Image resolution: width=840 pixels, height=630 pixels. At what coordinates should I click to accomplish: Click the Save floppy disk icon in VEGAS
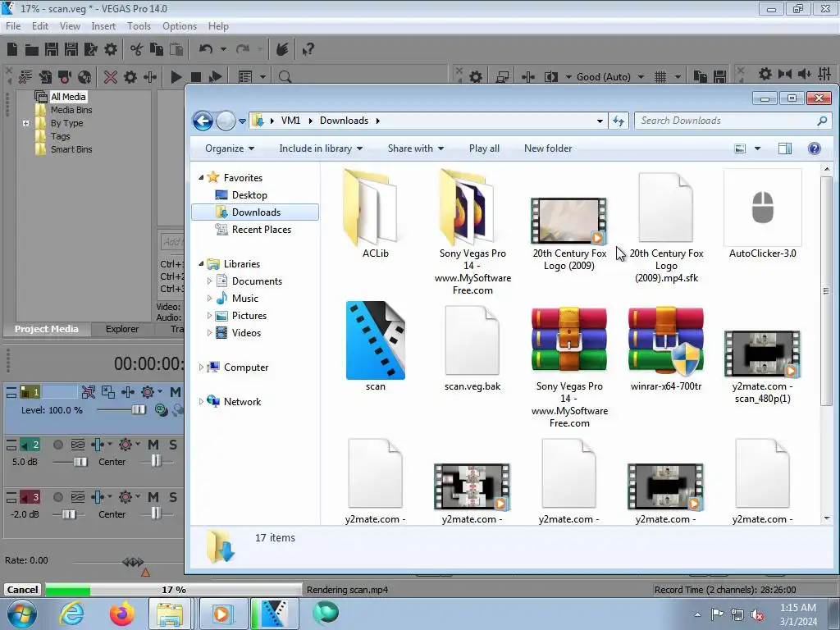(x=52, y=49)
